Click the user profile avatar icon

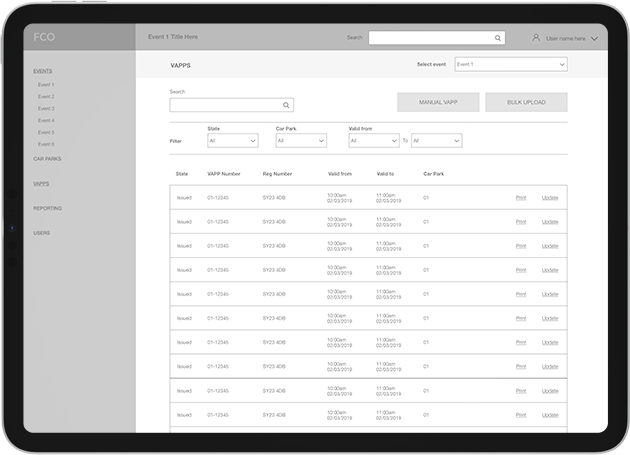tap(536, 38)
